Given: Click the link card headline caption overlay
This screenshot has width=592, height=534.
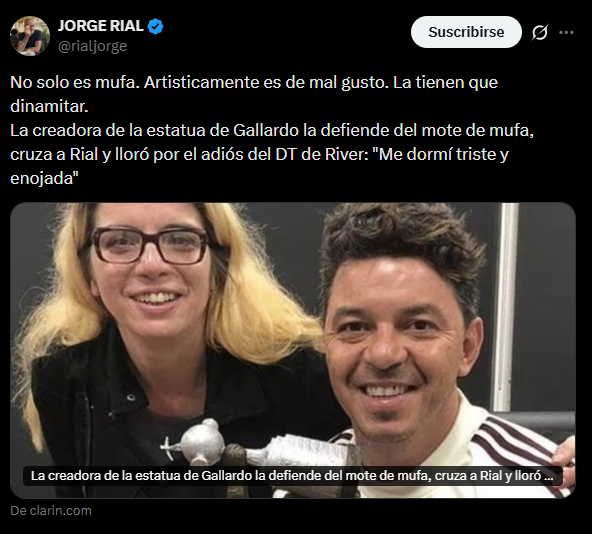Looking at the screenshot, I should tap(293, 476).
